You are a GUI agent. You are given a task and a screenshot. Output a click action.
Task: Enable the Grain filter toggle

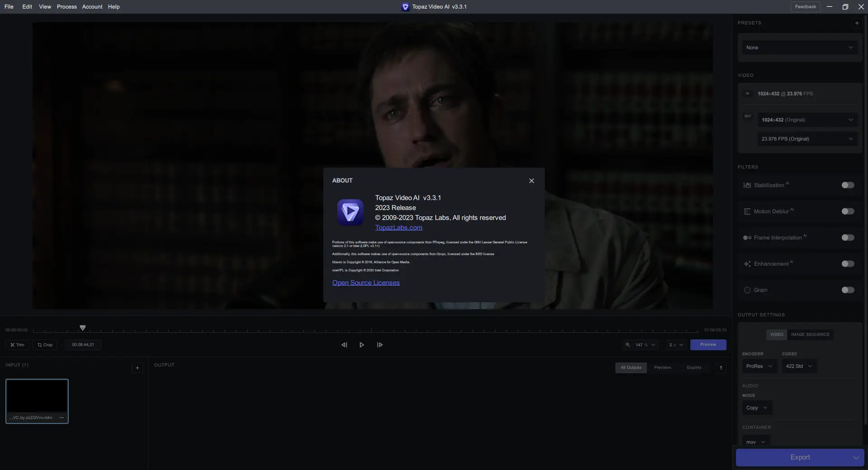tap(848, 290)
